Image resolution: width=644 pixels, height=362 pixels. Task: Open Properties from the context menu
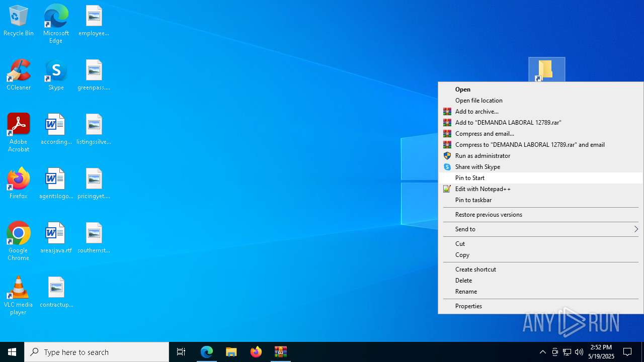[541, 306]
